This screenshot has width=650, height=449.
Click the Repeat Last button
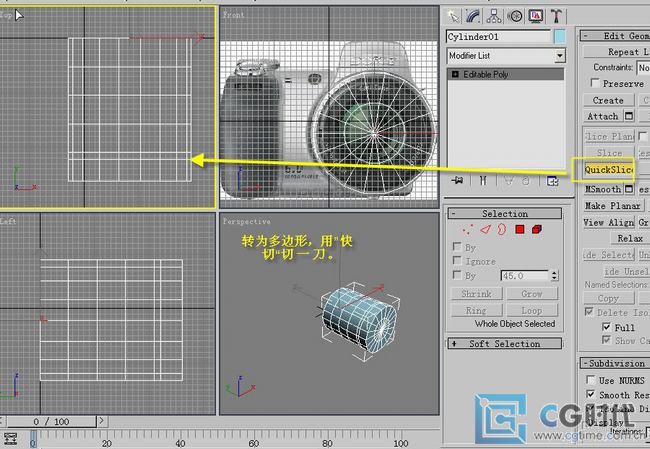(616, 52)
